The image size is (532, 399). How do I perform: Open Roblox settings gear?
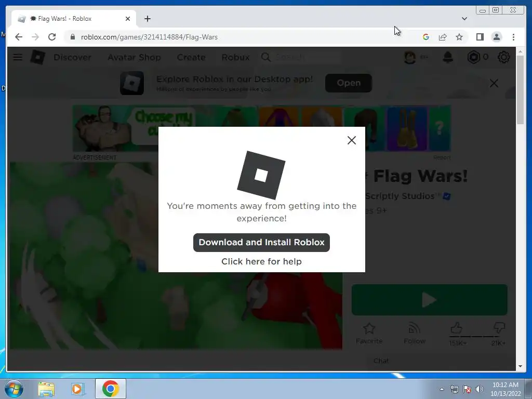tap(503, 57)
